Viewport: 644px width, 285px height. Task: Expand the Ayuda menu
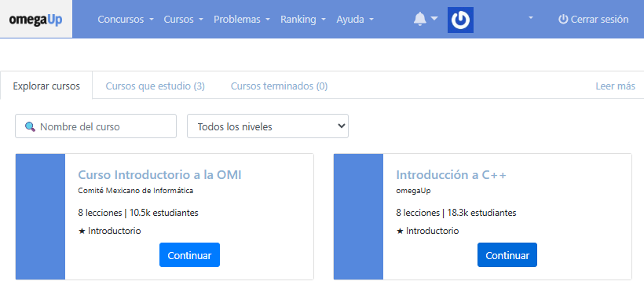[355, 20]
